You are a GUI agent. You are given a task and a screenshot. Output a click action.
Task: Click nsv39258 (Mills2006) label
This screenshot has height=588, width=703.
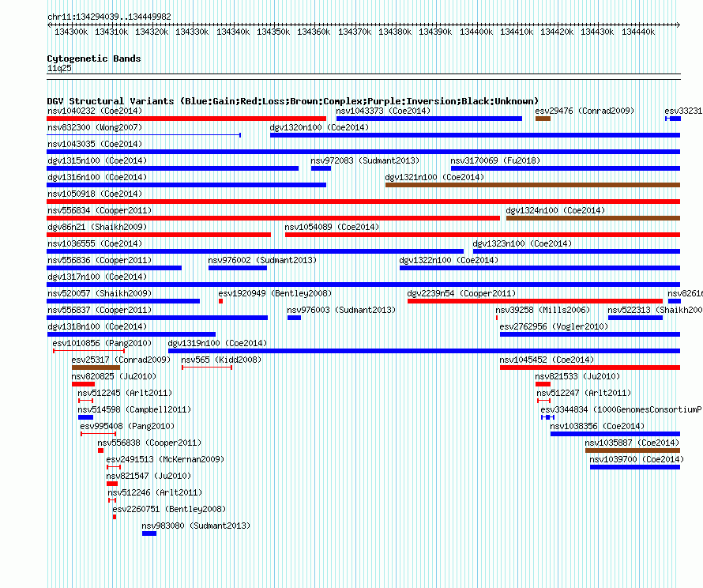[543, 310]
